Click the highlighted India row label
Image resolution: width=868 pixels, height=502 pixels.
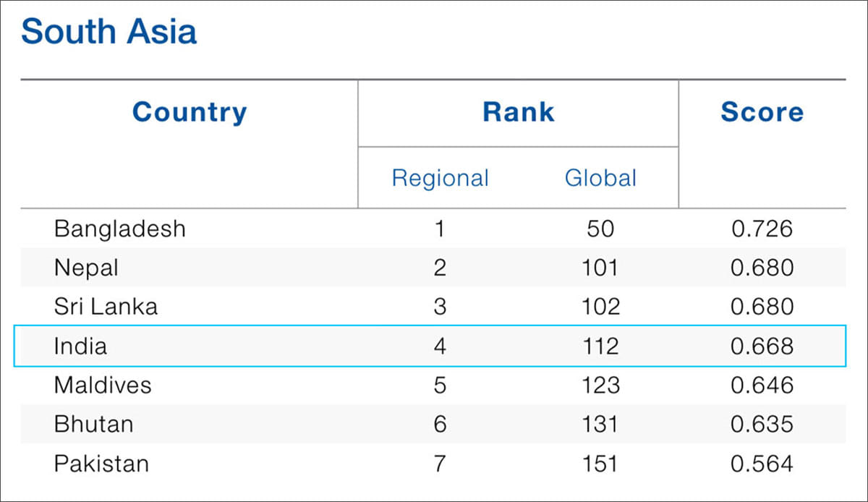click(80, 346)
